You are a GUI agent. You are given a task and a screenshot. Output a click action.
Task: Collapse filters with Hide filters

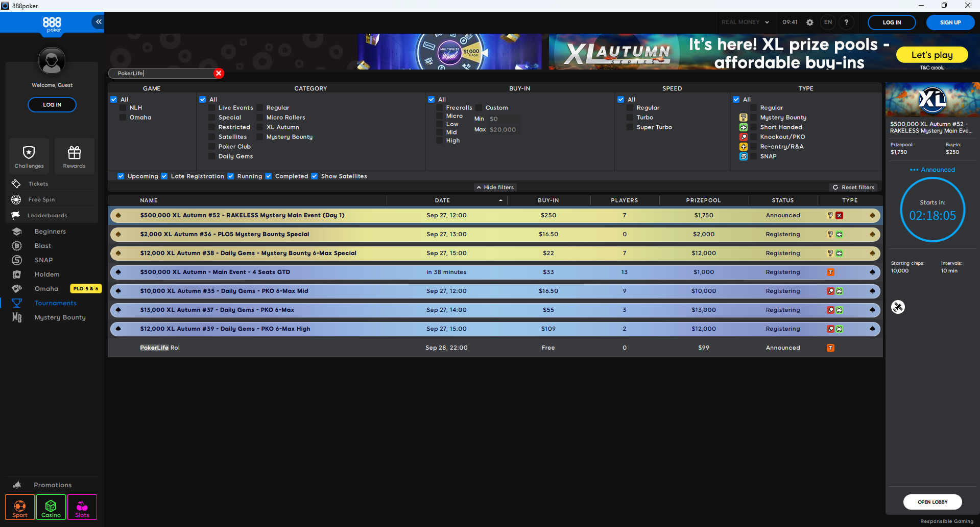click(x=495, y=188)
